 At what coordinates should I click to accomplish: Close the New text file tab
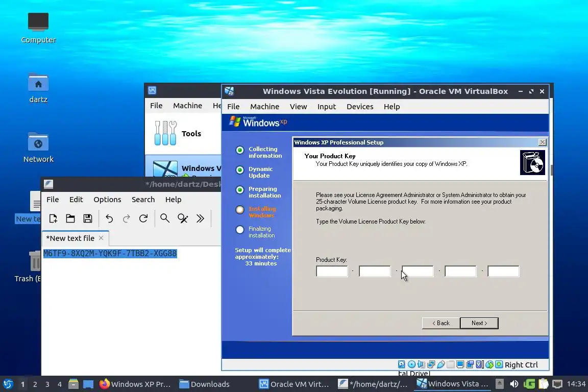[101, 238]
